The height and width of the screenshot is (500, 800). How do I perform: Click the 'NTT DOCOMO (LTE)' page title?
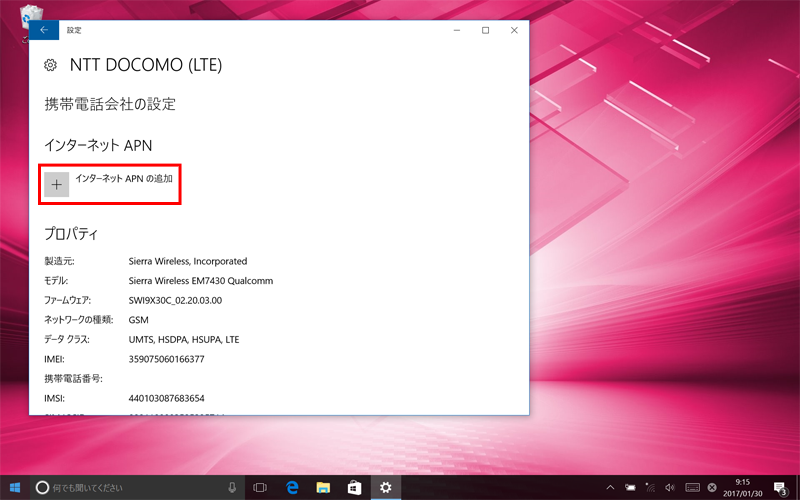[x=146, y=65]
